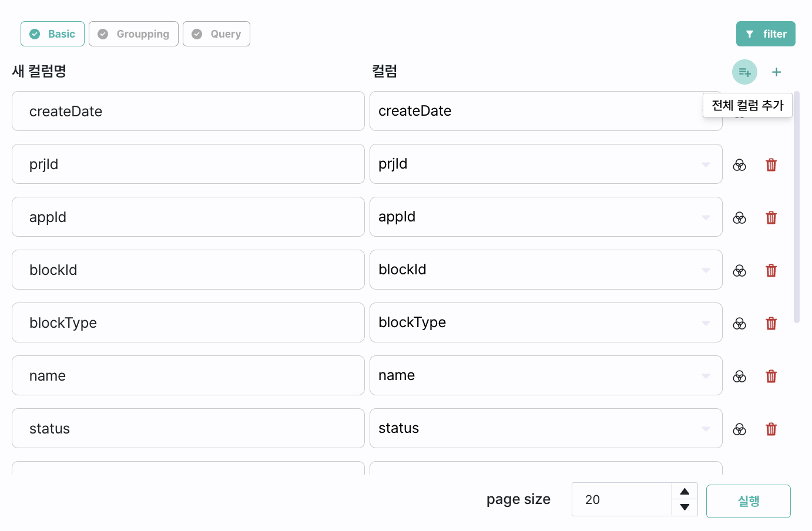Click the page size input showing 20
812x531 pixels.
[x=622, y=499]
